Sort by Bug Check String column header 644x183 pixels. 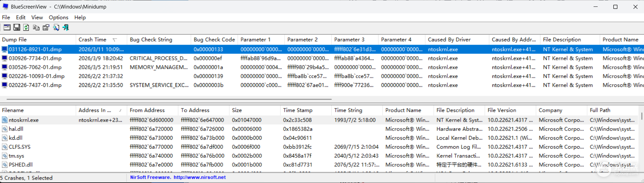tap(159, 40)
